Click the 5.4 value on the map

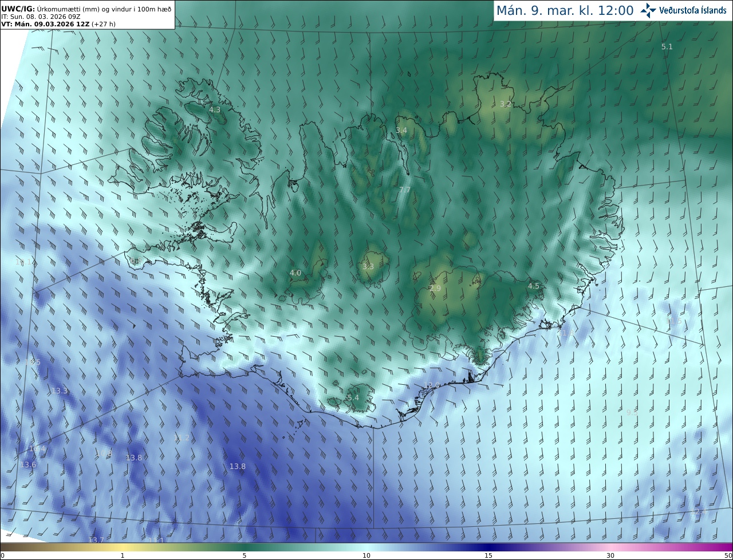point(353,398)
